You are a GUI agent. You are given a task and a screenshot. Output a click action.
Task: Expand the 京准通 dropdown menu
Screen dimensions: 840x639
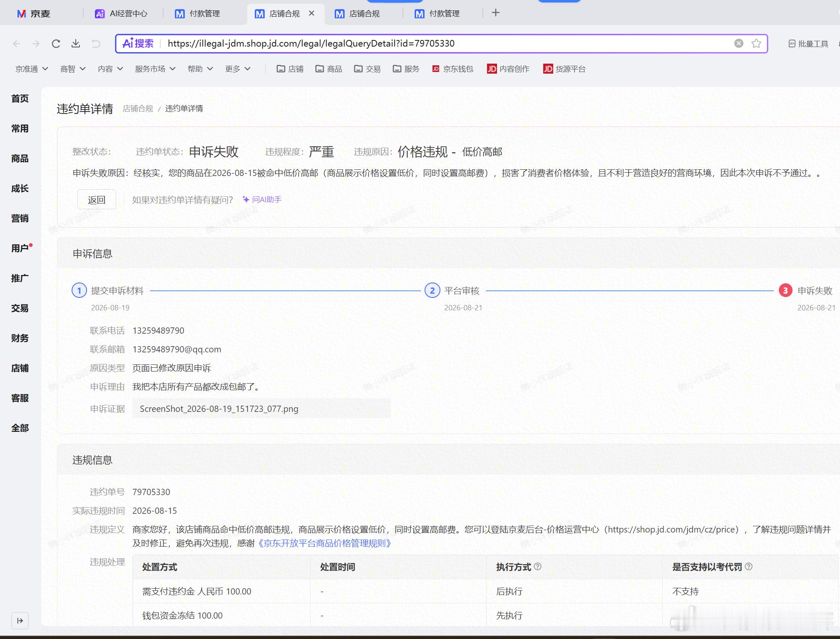coord(32,69)
